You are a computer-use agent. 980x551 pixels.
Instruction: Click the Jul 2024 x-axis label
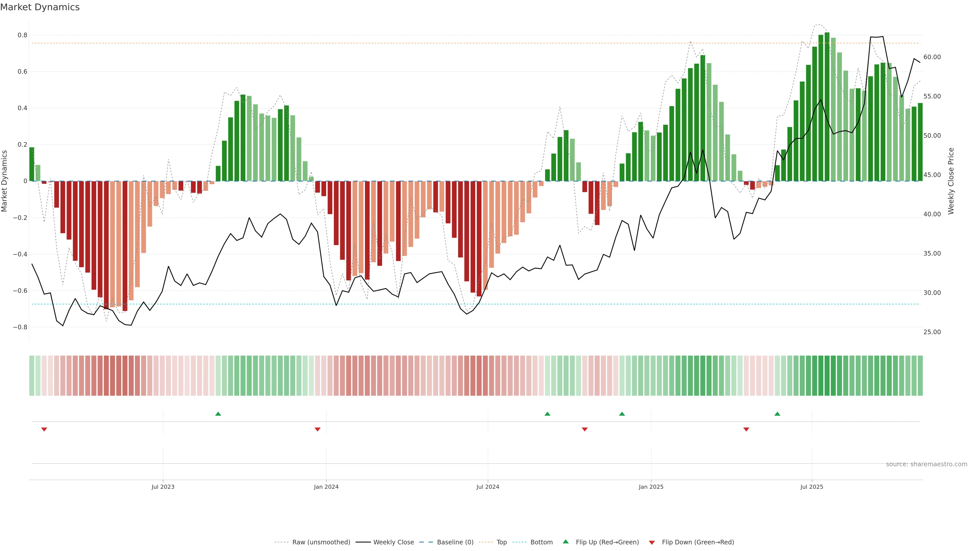click(488, 487)
